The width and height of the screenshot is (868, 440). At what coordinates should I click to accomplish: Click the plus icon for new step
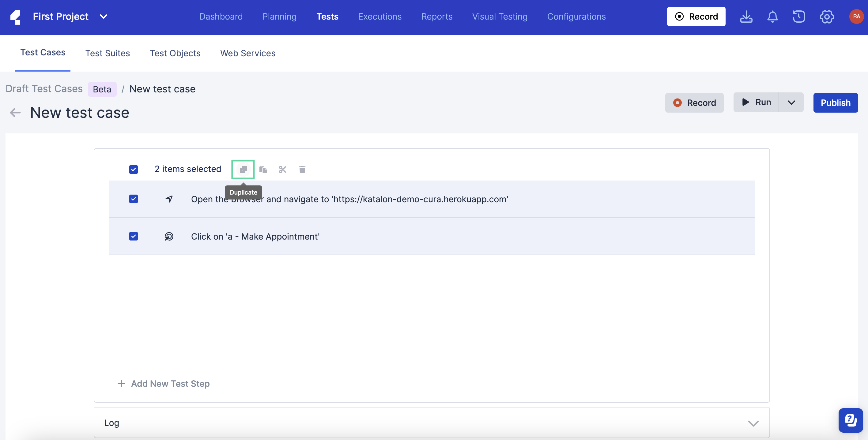coord(121,383)
